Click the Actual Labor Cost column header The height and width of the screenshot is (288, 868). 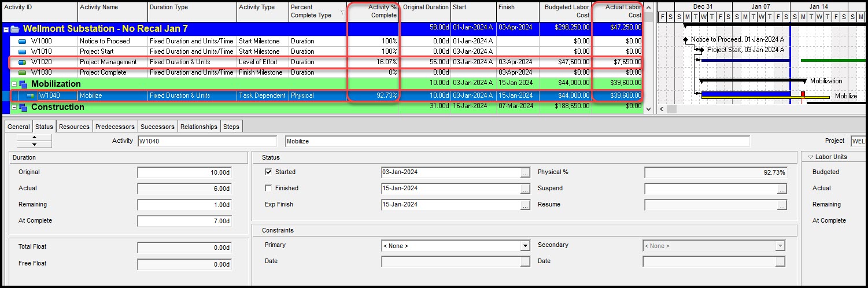[619, 11]
